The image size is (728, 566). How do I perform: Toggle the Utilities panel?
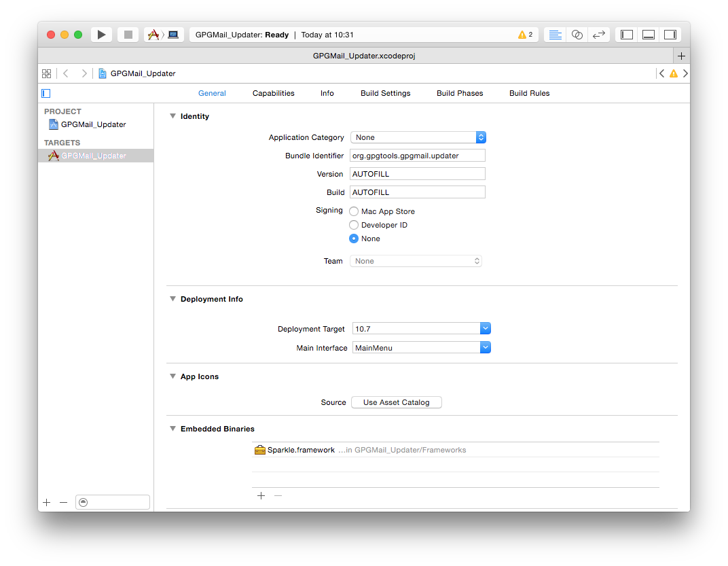click(x=670, y=35)
